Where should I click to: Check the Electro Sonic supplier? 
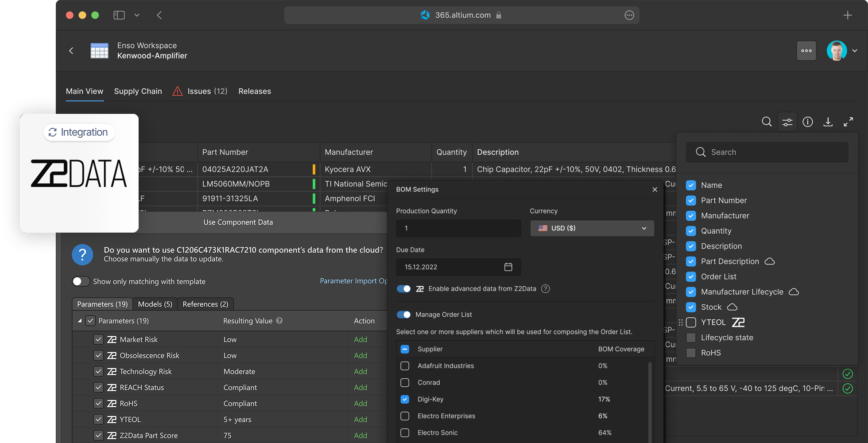point(405,433)
